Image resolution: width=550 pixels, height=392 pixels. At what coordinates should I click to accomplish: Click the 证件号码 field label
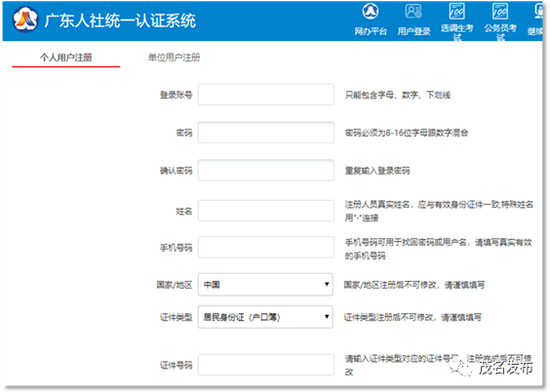[177, 365]
